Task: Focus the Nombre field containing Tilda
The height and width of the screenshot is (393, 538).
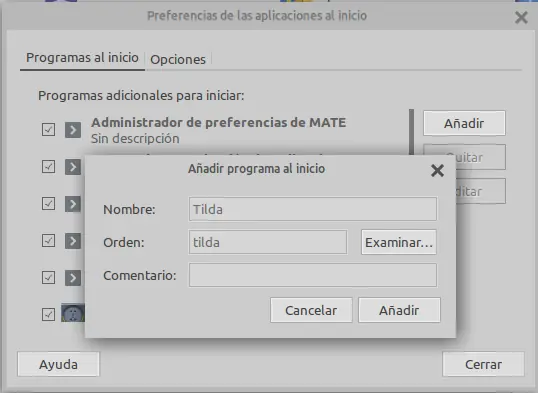Action: click(313, 209)
